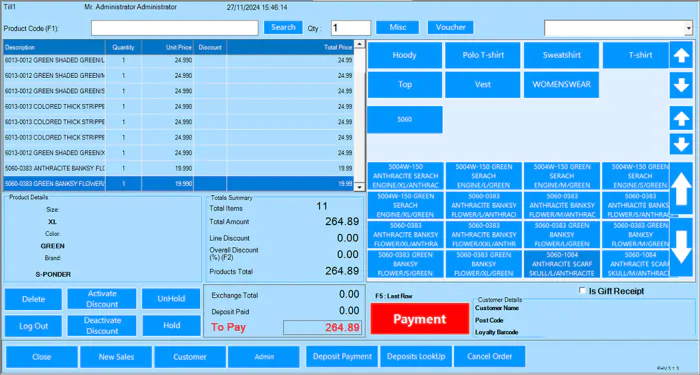
Task: Click the small down arrow under the 5060 row's up arrow
Action: [x=681, y=144]
